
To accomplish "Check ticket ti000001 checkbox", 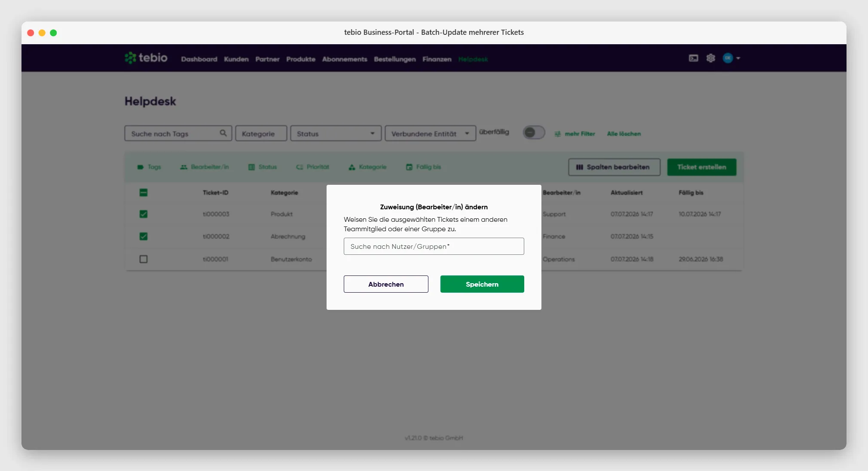I will click(x=144, y=259).
